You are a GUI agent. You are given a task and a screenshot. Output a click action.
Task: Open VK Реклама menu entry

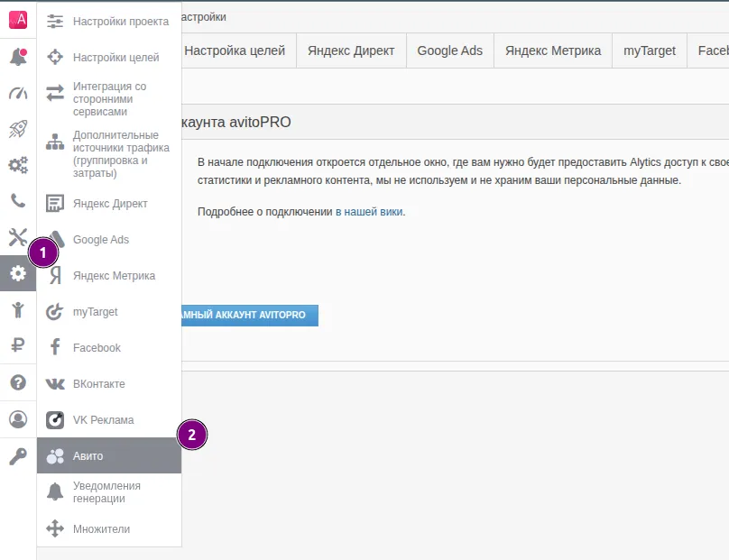tap(109, 419)
